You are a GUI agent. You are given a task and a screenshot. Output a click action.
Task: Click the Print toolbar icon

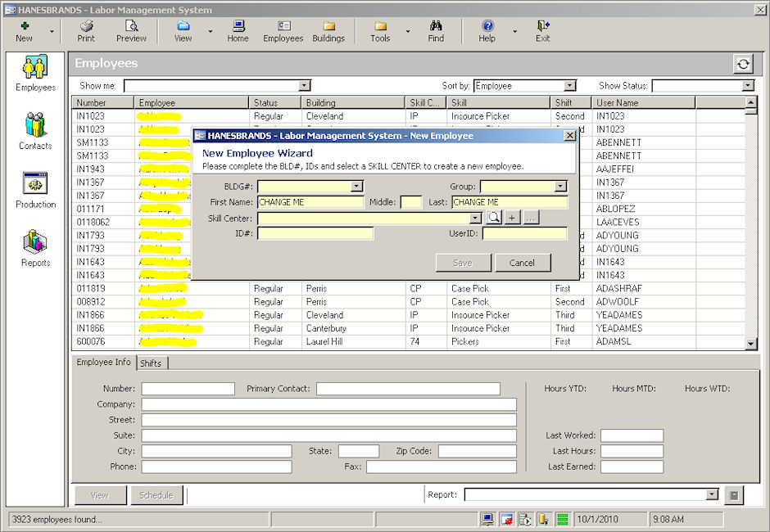(x=86, y=31)
